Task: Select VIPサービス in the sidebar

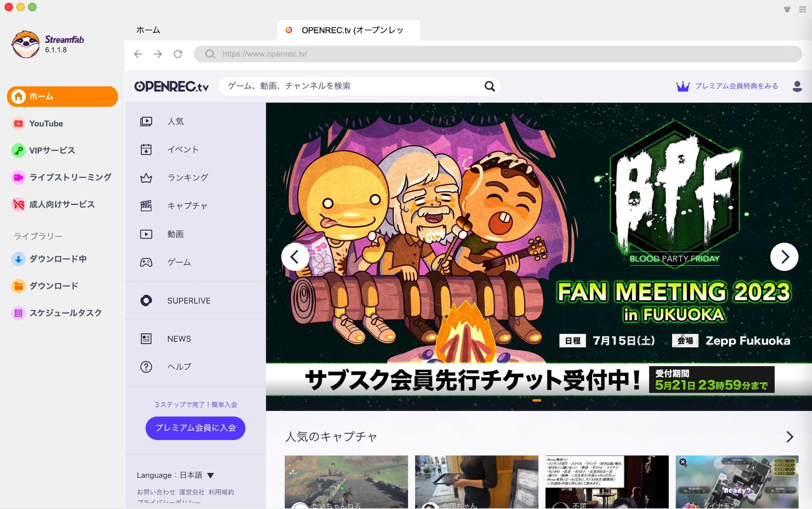Action: tap(52, 151)
